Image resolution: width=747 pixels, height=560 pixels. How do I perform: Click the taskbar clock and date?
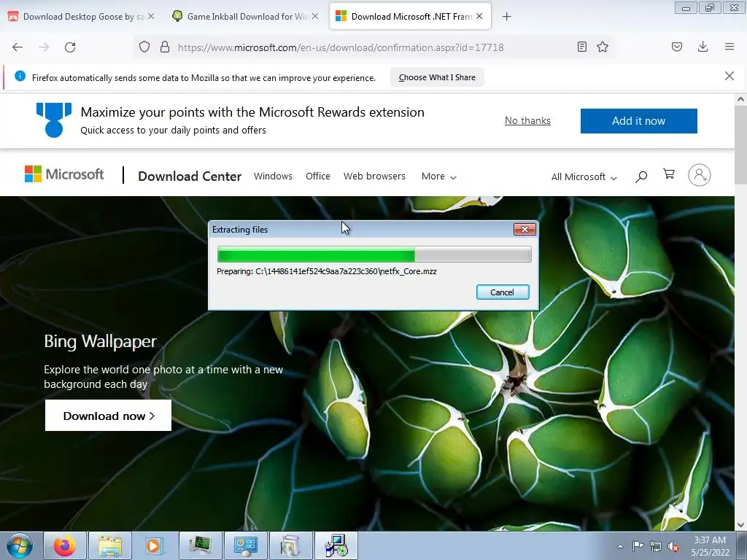tap(710, 546)
